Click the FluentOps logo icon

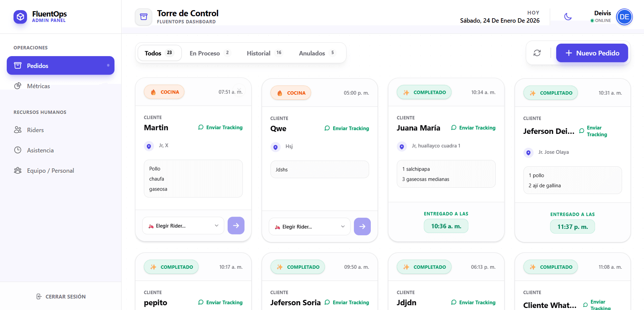20,17
